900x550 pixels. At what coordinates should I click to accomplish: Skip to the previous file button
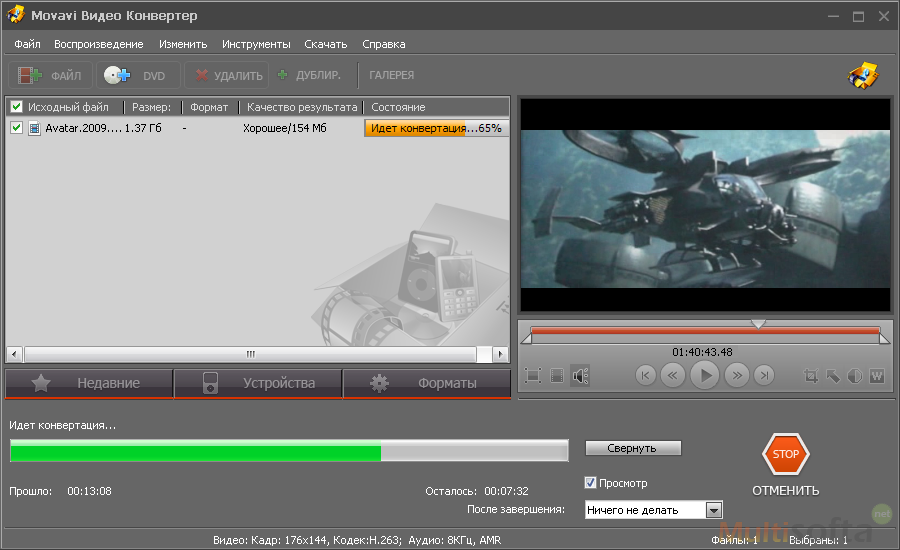[x=646, y=376]
